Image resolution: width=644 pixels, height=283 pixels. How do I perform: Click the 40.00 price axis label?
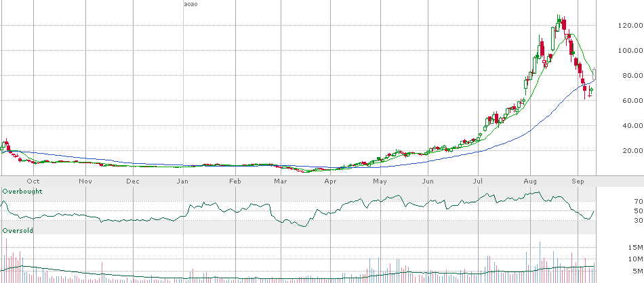632,125
